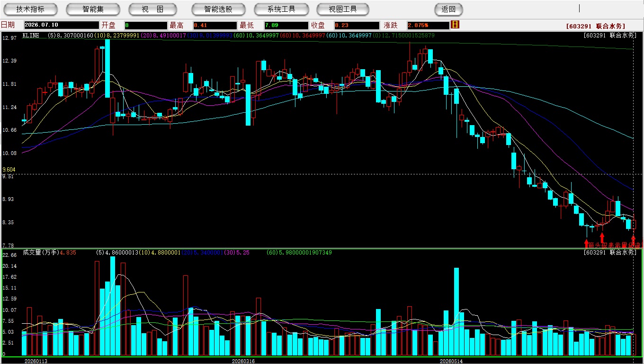This screenshot has height=364, width=644.
Task: Click the 视图工具 button
Action: click(x=343, y=9)
